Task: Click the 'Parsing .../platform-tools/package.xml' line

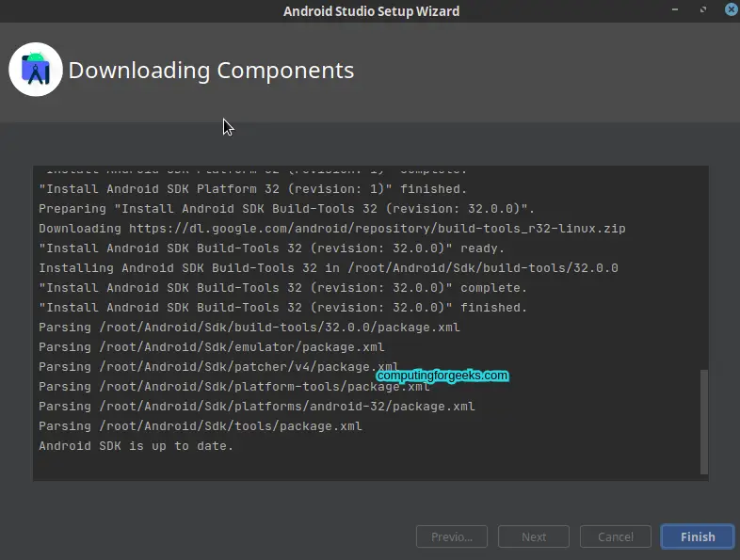Action: click(234, 387)
